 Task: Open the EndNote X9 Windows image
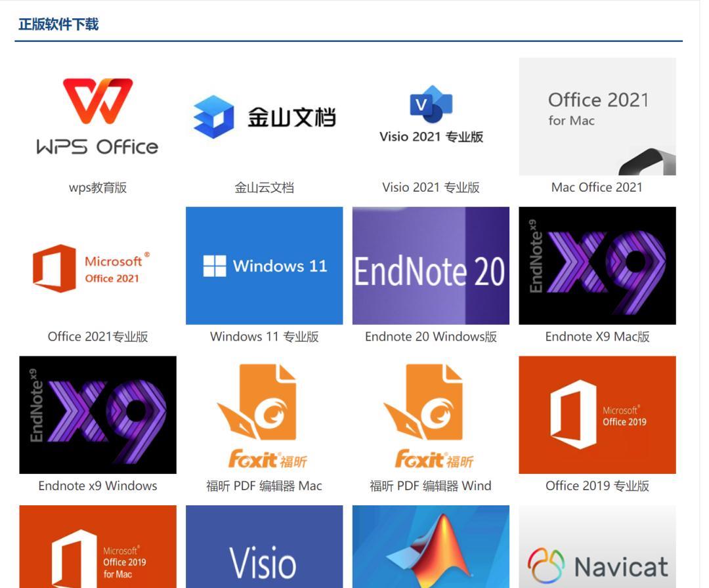pyautogui.click(x=98, y=415)
